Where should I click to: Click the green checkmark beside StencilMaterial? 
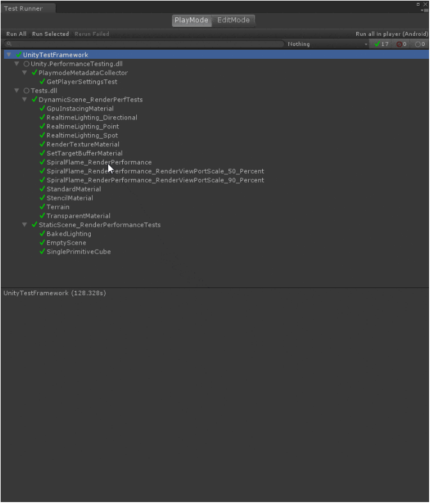[x=42, y=197]
